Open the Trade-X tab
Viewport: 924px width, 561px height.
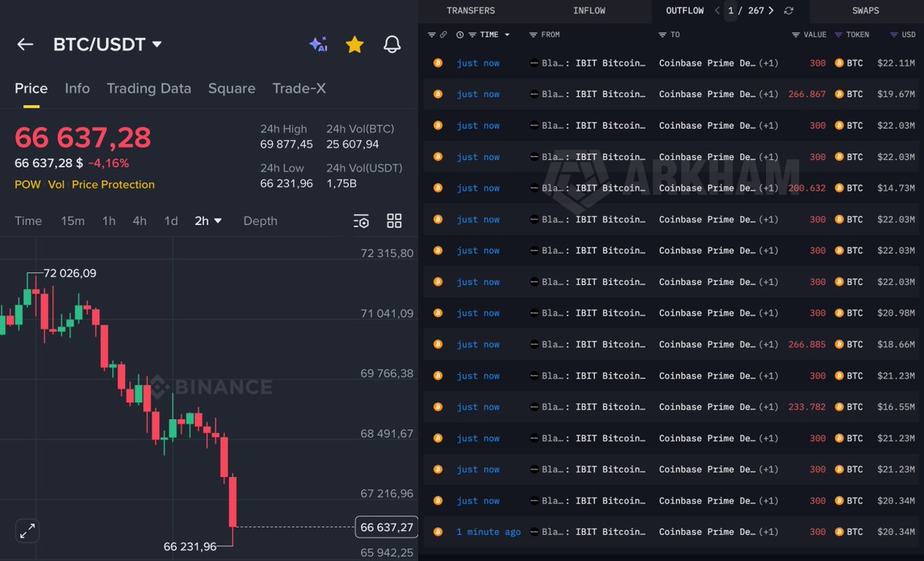(x=299, y=88)
